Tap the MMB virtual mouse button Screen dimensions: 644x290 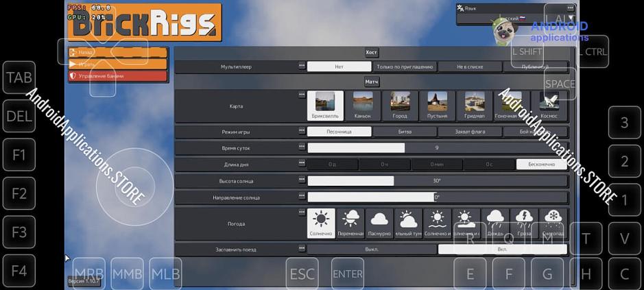(x=128, y=274)
